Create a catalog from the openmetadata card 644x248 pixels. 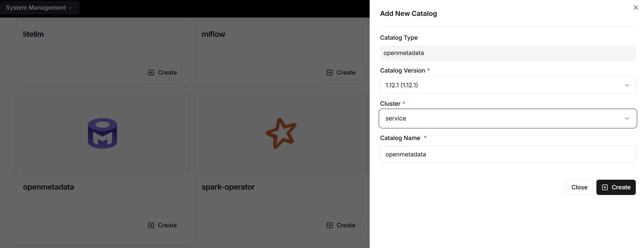click(162, 225)
